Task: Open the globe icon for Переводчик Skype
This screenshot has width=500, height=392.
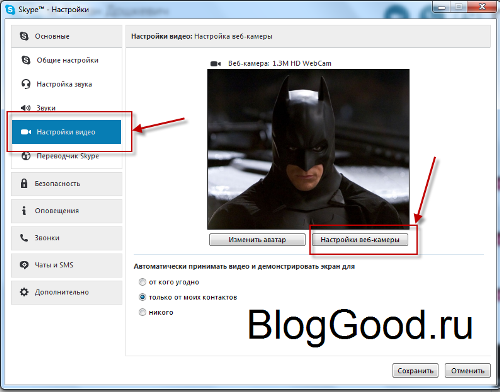Action: coord(26,156)
